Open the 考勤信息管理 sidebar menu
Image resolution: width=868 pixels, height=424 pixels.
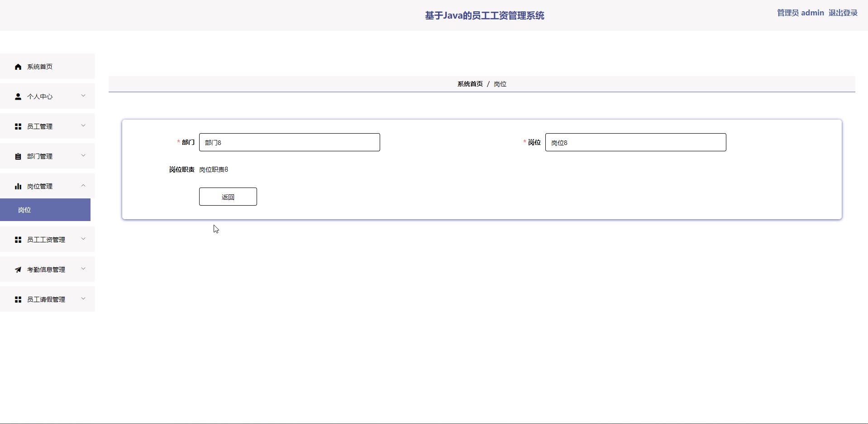48,269
